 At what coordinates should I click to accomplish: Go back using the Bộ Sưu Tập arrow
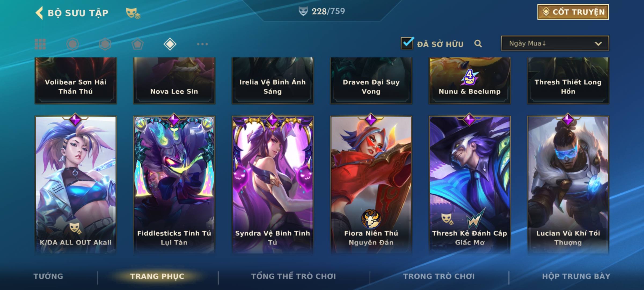click(x=39, y=13)
